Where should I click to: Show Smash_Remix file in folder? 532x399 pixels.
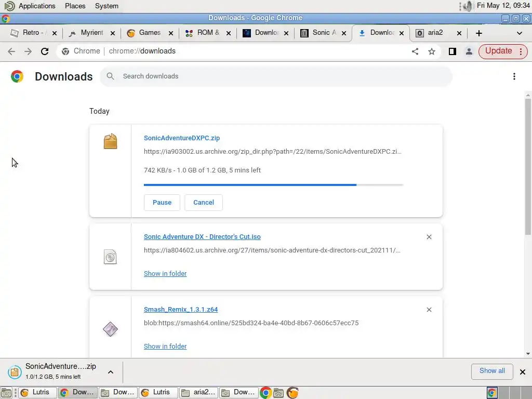point(165,346)
